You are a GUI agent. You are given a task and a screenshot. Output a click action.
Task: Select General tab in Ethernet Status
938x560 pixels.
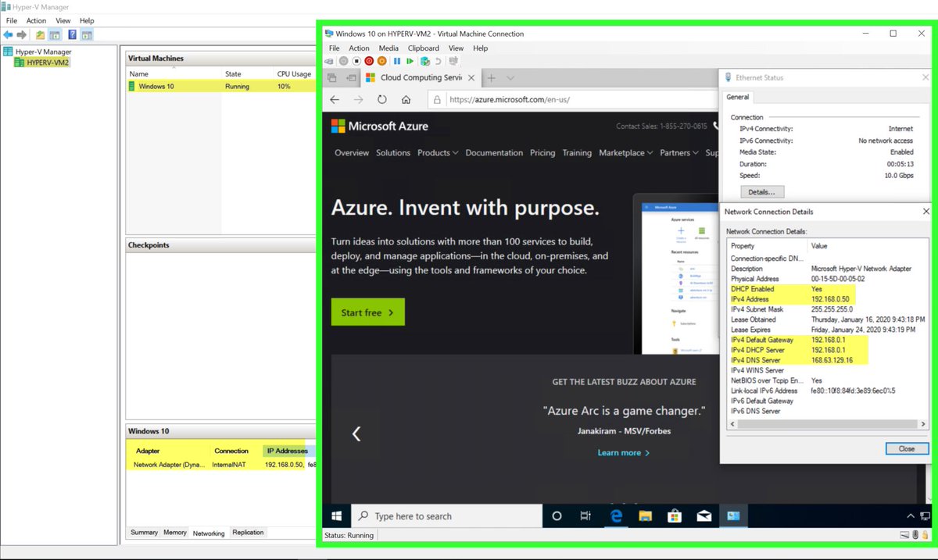(738, 98)
